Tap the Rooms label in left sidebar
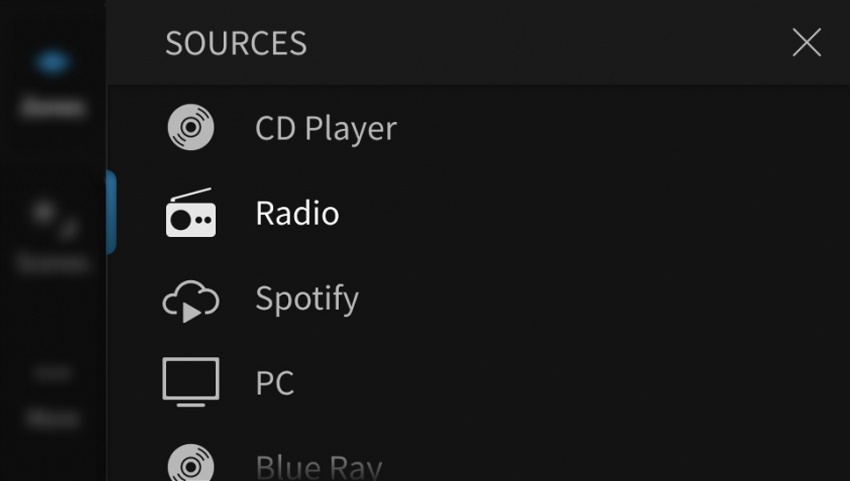The image size is (850, 481). pos(52,107)
